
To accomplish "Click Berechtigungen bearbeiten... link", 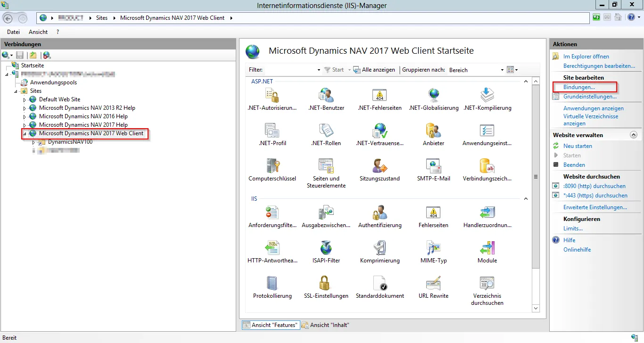I will (599, 66).
